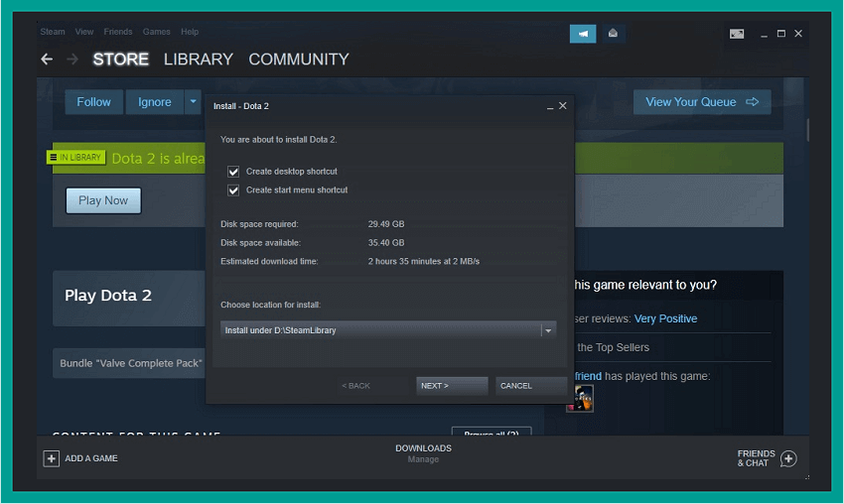Open the Help menu

(190, 32)
